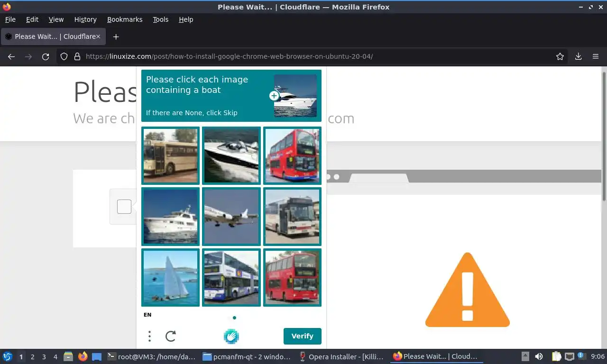Open the View menu

(x=56, y=19)
